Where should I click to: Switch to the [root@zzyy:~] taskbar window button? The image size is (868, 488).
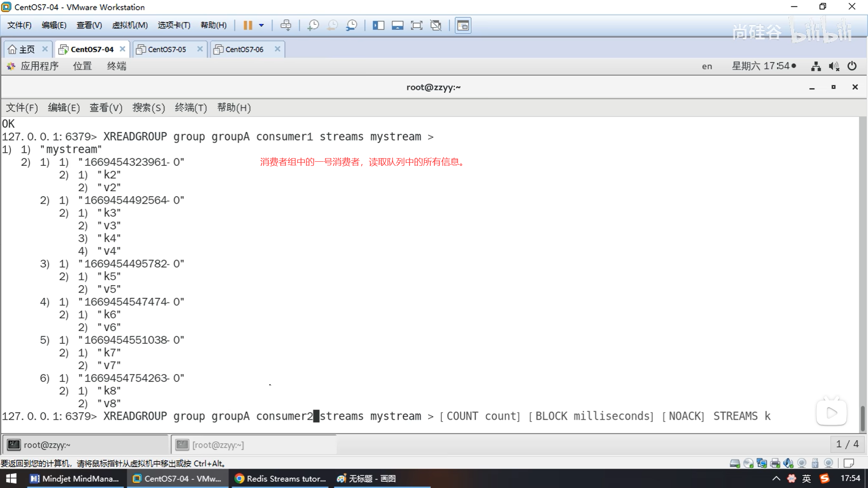point(254,445)
